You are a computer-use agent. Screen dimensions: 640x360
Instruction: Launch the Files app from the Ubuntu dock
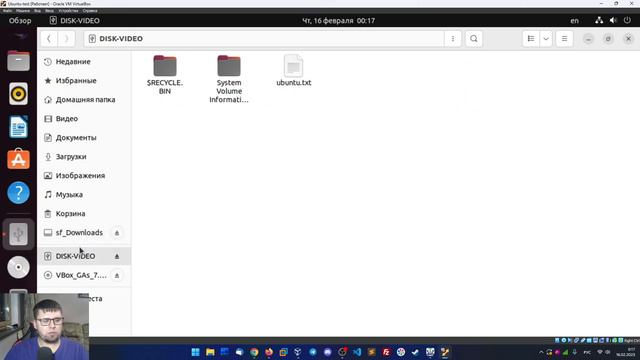[x=18, y=61]
